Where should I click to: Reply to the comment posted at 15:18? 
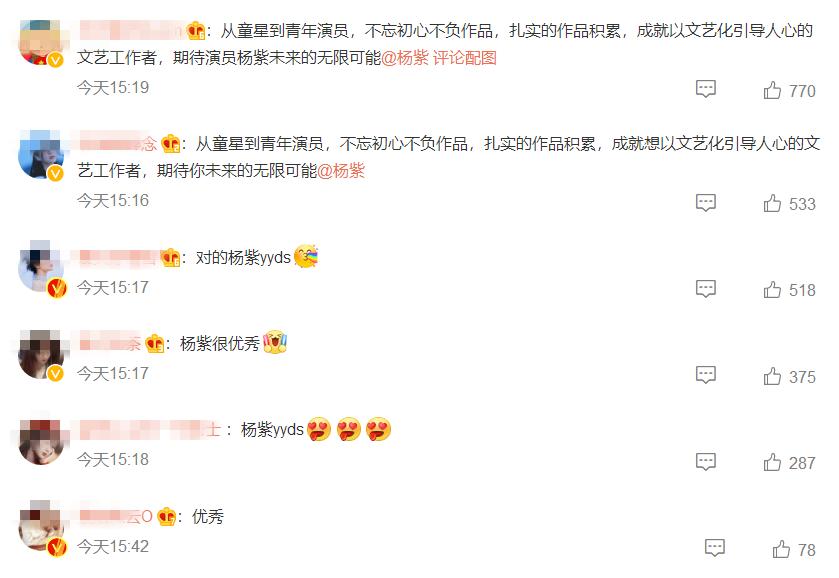point(705,461)
